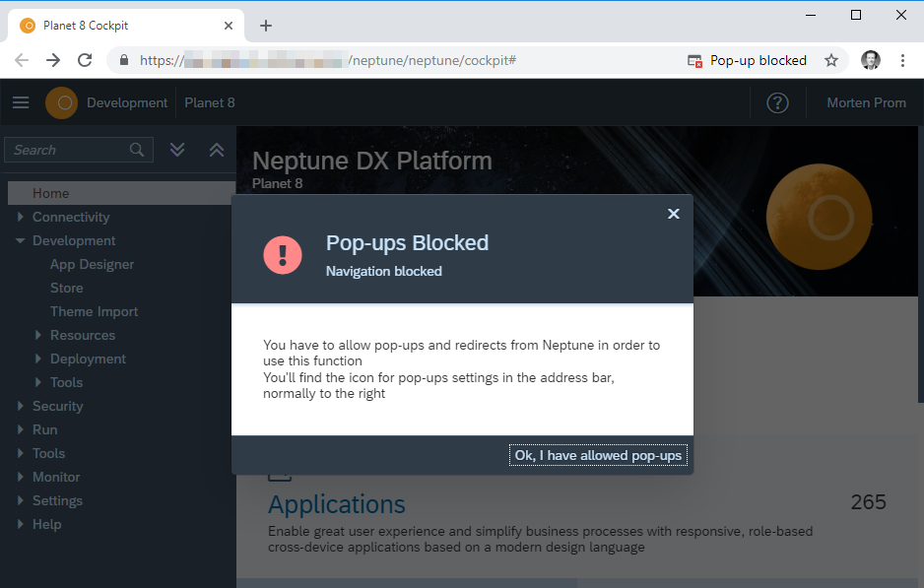924x588 pixels.
Task: Bookmark this page with the star icon
Action: [x=831, y=61]
